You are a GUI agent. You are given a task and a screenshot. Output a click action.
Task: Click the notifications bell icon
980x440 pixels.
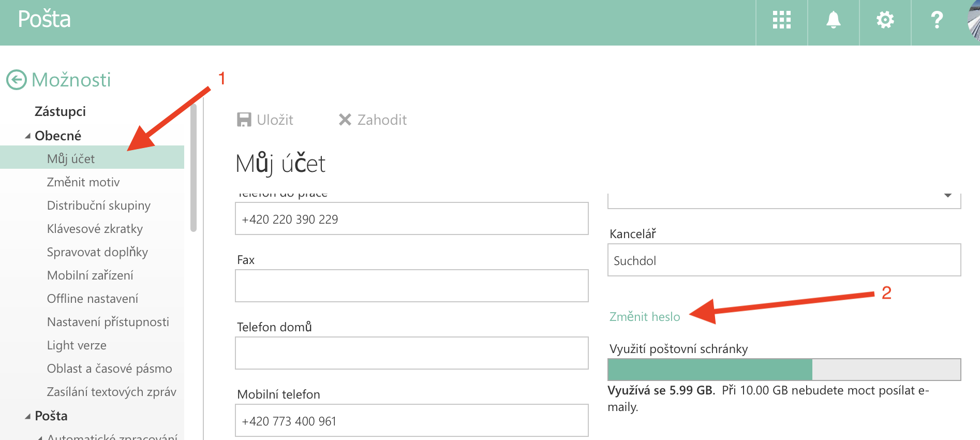click(x=833, y=20)
